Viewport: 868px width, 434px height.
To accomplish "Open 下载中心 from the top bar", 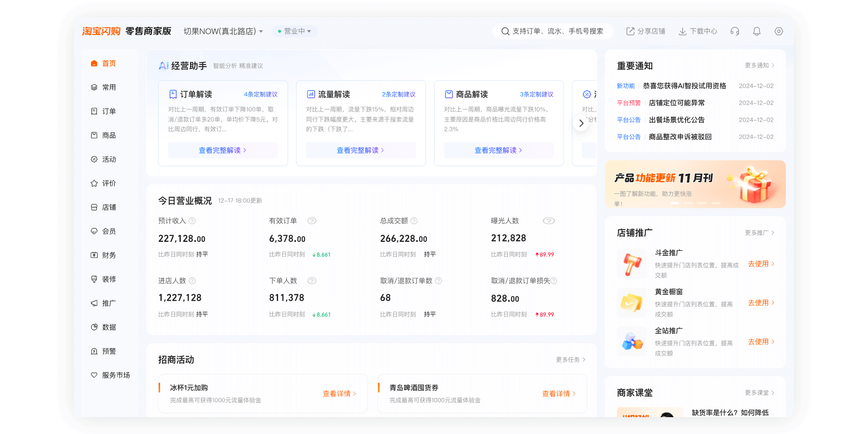I will point(698,31).
